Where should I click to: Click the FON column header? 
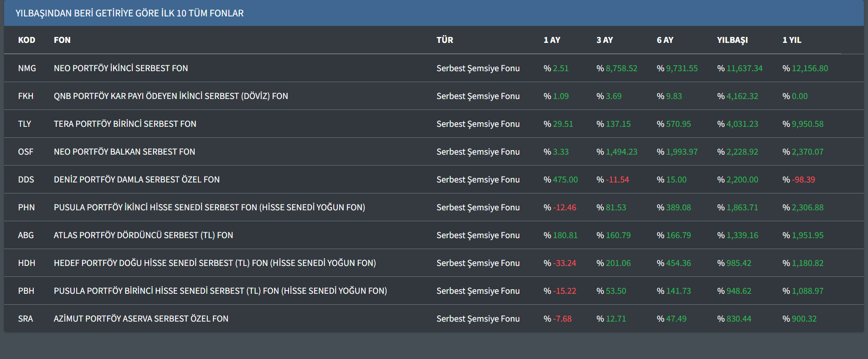click(x=62, y=40)
